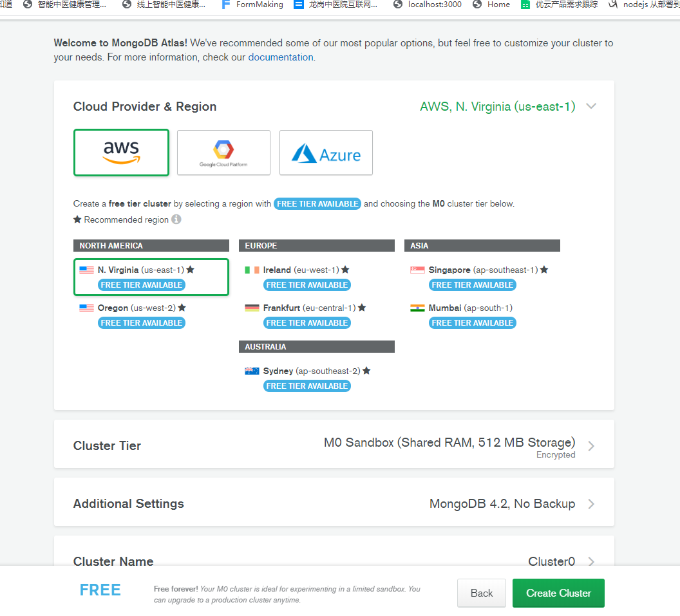Screen dimensions: 680x616
Task: Click the star next to Sydney region
Action: (366, 371)
